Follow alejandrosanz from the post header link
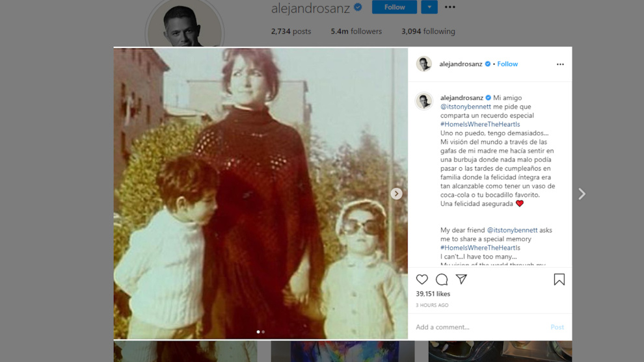Screen dimensions: 644x362 pos(507,64)
